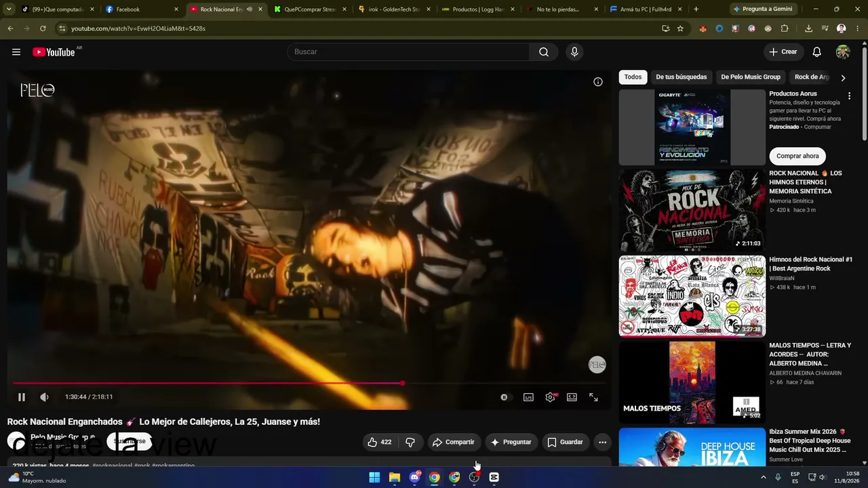The height and width of the screenshot is (488, 868).
Task: Open options menu for Productos Aorus ad
Action: [849, 96]
